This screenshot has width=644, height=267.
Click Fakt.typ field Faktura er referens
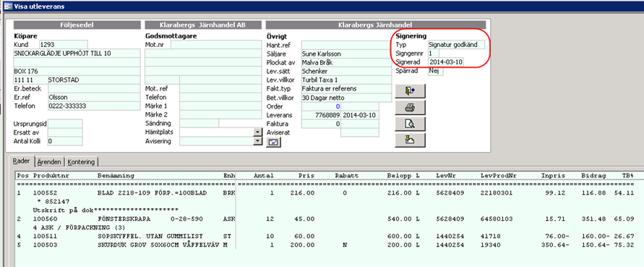coord(347,89)
